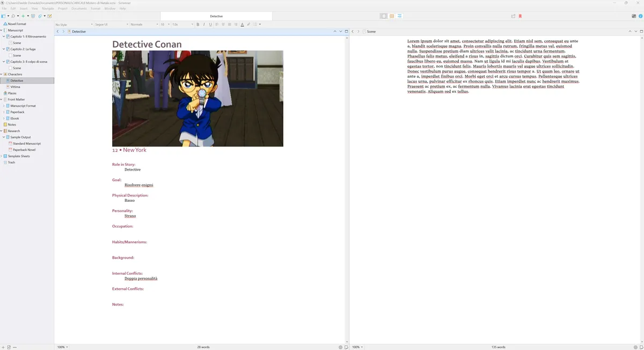Open the Insert menu

(x=24, y=9)
